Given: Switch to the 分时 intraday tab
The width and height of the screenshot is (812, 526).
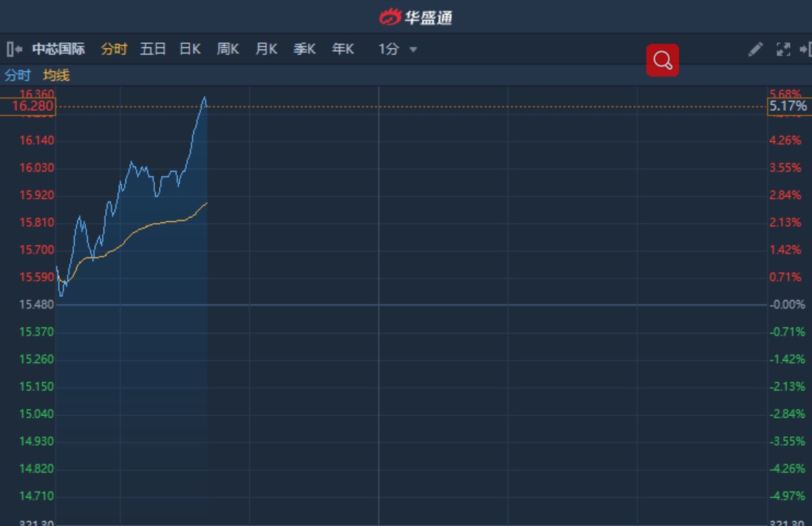Looking at the screenshot, I should [114, 50].
